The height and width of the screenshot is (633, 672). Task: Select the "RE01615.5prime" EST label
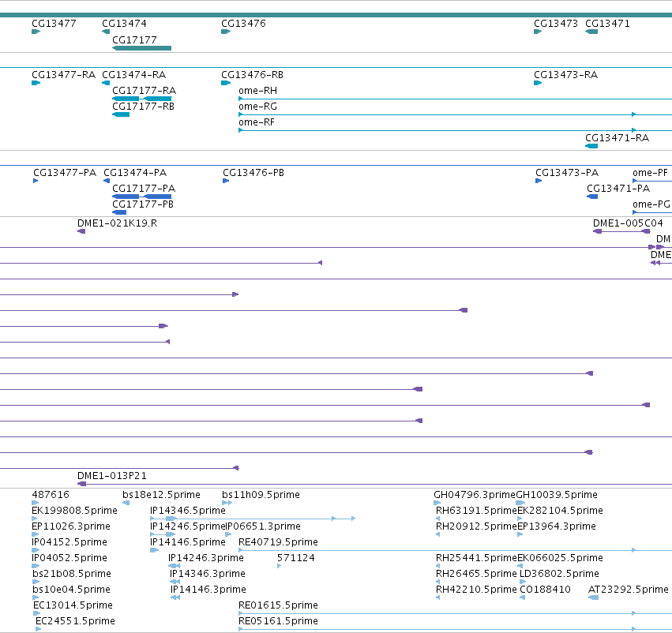click(278, 605)
